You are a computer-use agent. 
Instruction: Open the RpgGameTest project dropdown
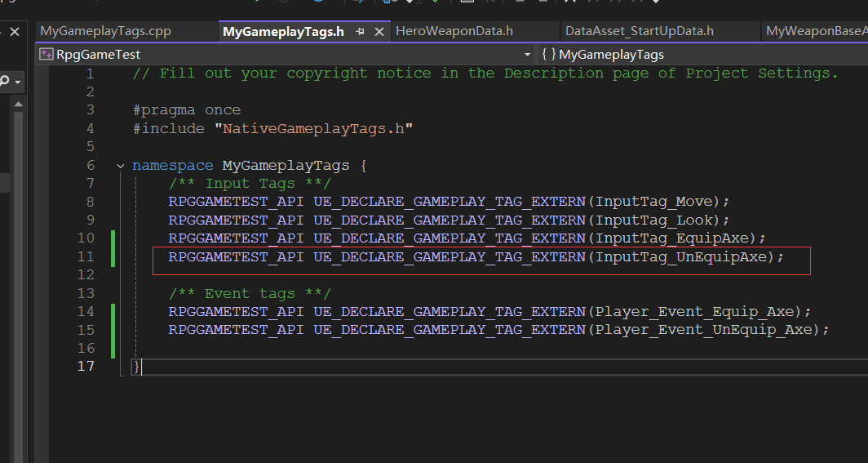click(528, 54)
